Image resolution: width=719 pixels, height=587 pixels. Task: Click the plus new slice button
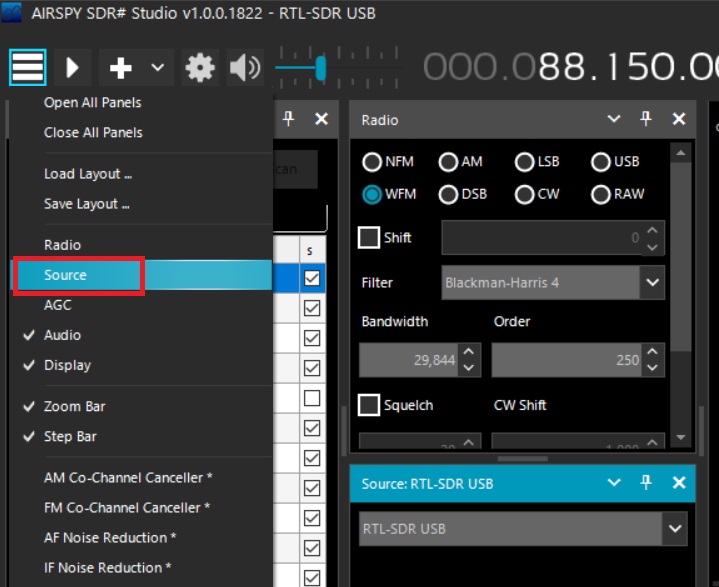click(x=121, y=67)
